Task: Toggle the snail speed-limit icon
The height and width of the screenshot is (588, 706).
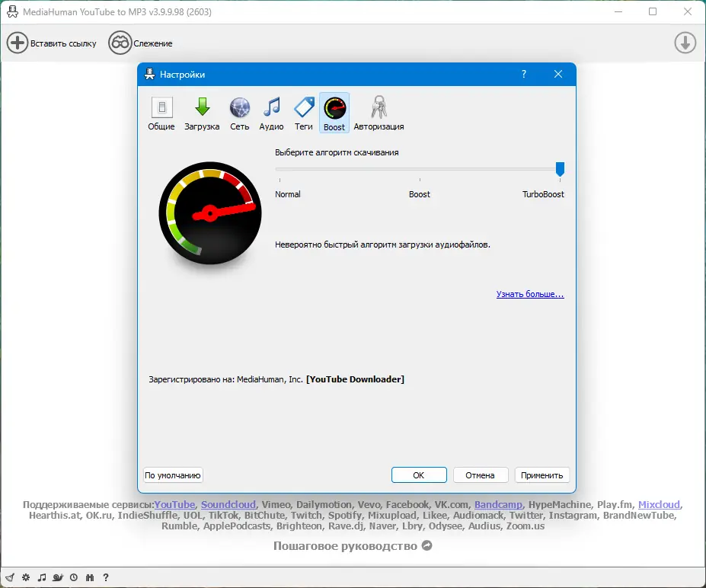Action: (x=58, y=577)
